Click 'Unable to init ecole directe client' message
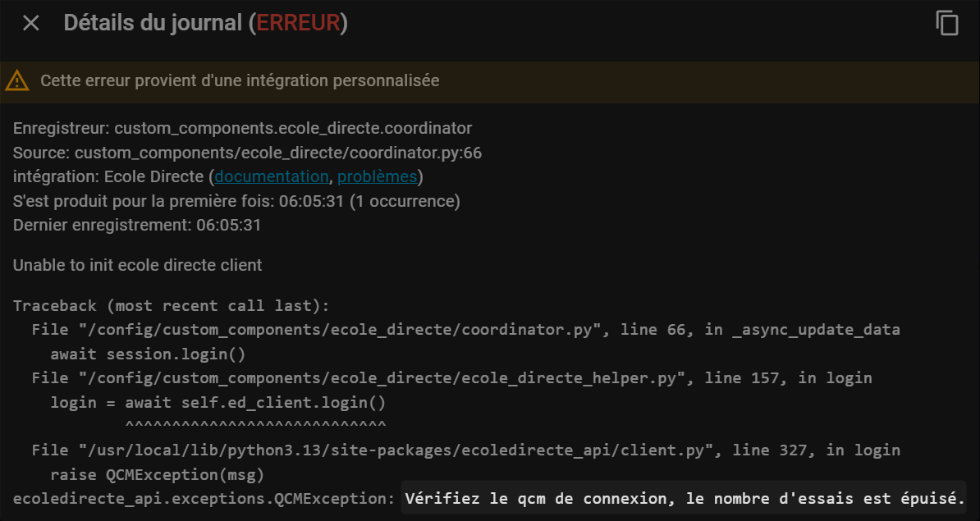 click(x=138, y=265)
